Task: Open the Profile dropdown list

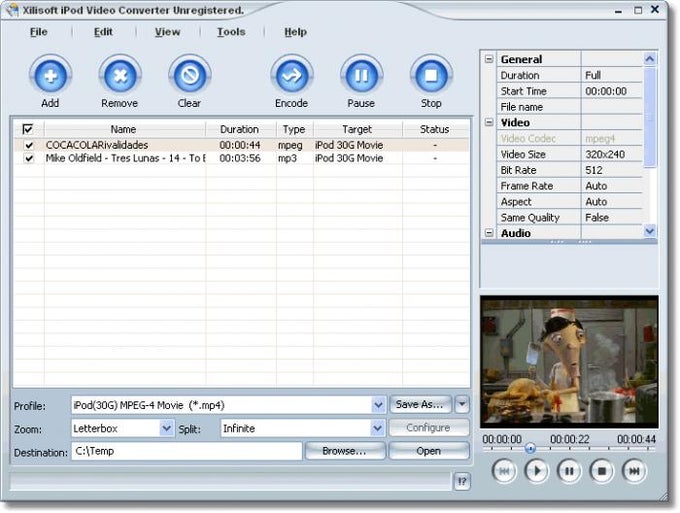Action: pos(378,405)
